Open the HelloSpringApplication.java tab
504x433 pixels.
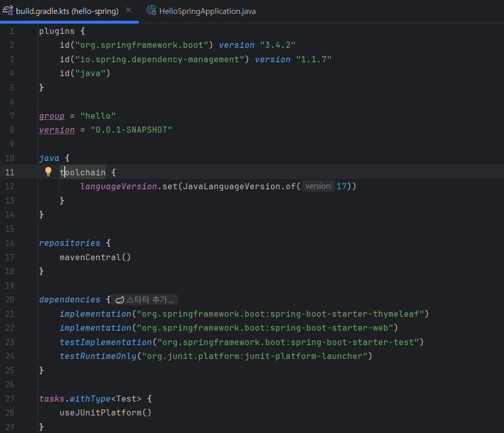coord(201,11)
